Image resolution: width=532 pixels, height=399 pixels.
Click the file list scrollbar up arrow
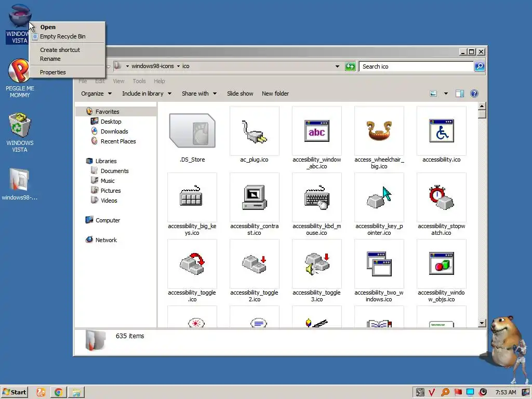(482, 106)
